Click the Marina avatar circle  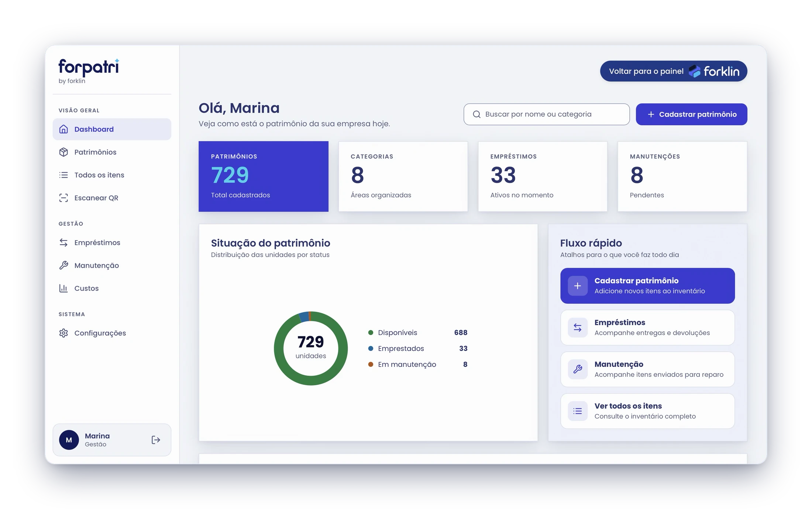click(x=69, y=440)
